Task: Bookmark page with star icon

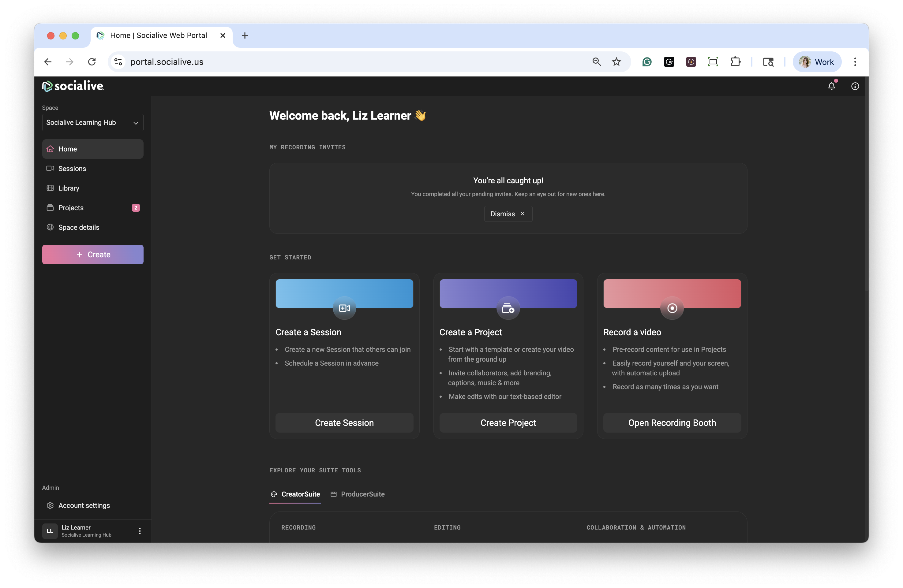Action: pyautogui.click(x=616, y=62)
